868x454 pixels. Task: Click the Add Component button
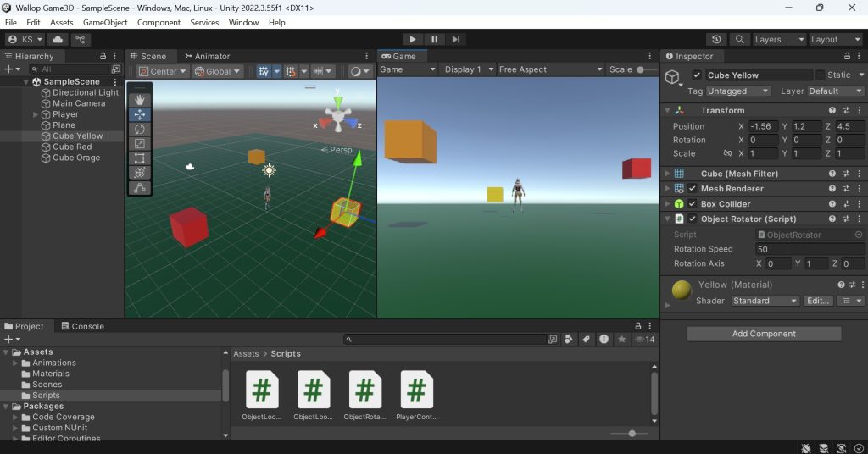coord(764,334)
